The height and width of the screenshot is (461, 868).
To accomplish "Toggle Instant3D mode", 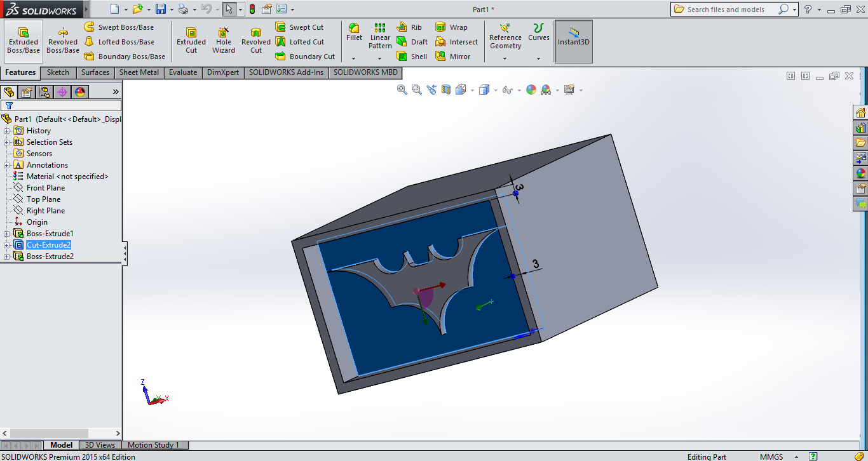I will (573, 41).
